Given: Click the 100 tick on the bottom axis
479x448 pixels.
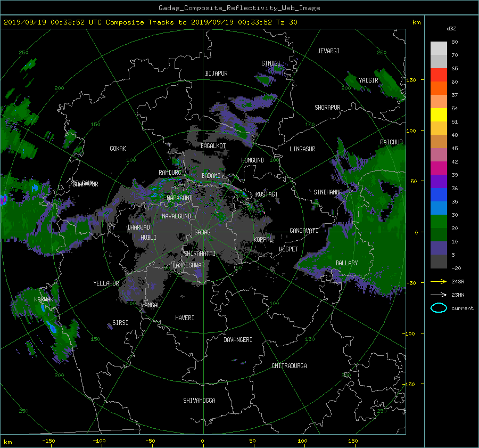Looking at the screenshot, I should (302, 441).
